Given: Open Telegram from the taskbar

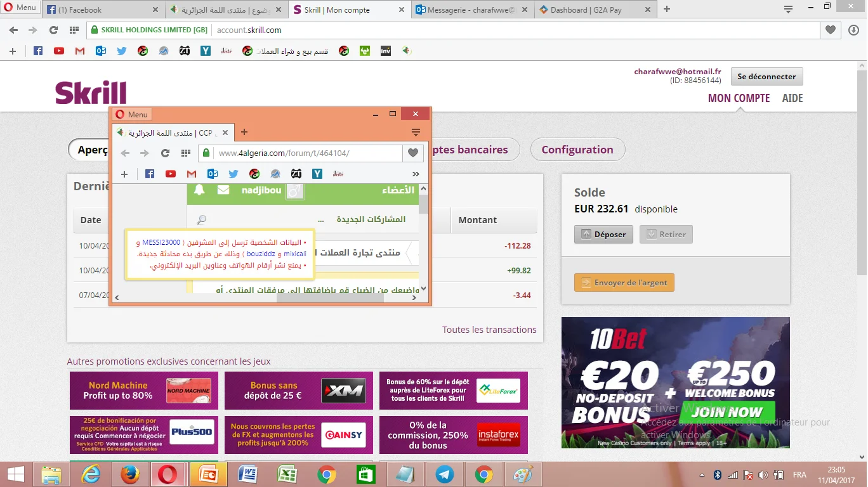Looking at the screenshot, I should click(445, 474).
